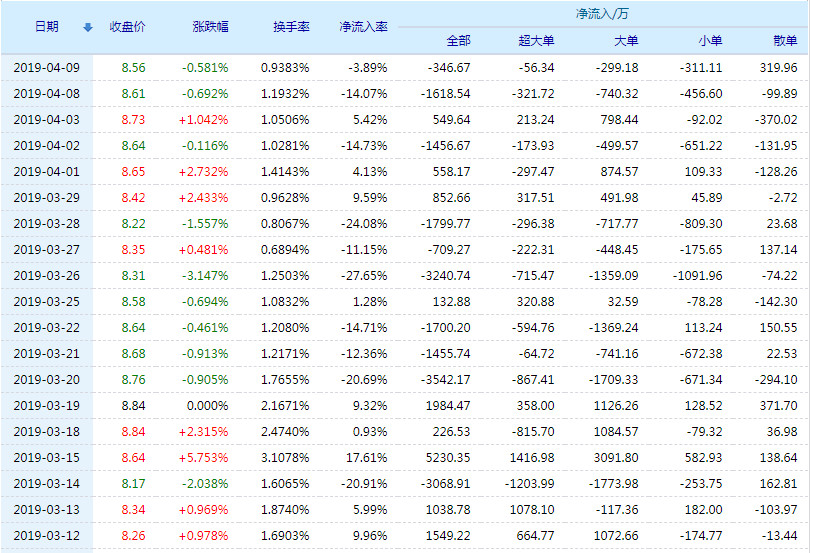This screenshot has width=813, height=553.
Task: Click large order value -1709.33
Action: point(613,380)
